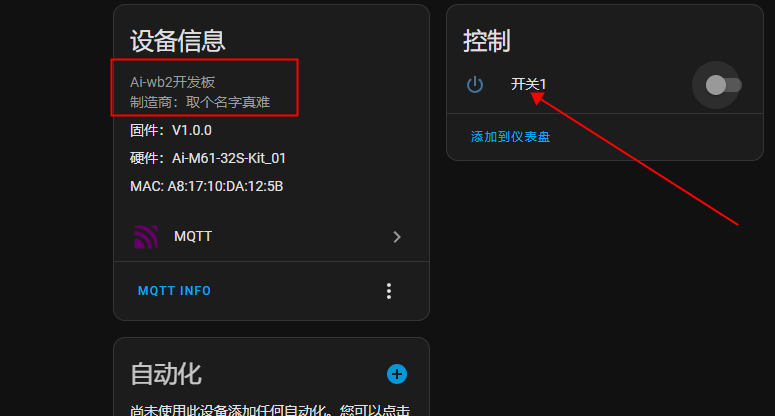The width and height of the screenshot is (775, 416).
Task: Click the MQTT integration logo icon
Action: (x=146, y=237)
